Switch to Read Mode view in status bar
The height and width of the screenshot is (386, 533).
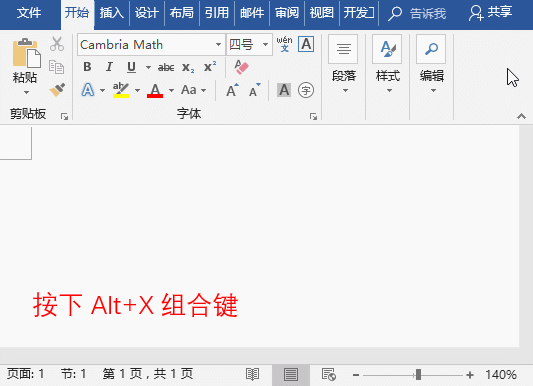click(x=252, y=374)
